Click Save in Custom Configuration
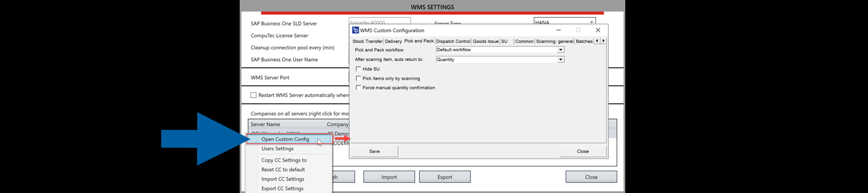The width and height of the screenshot is (868, 193). tap(374, 151)
